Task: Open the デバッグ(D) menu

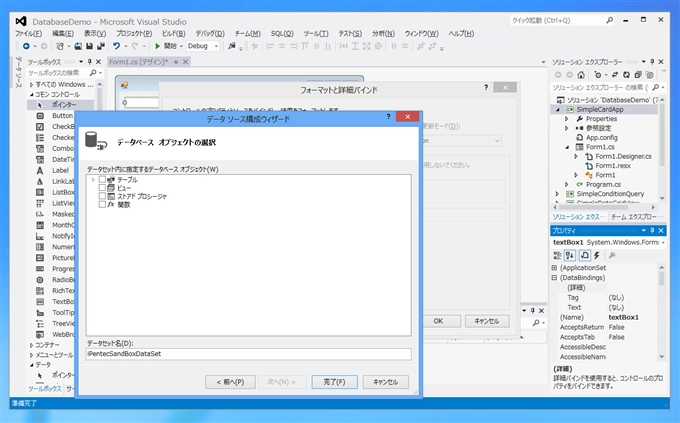Action: 210,33
